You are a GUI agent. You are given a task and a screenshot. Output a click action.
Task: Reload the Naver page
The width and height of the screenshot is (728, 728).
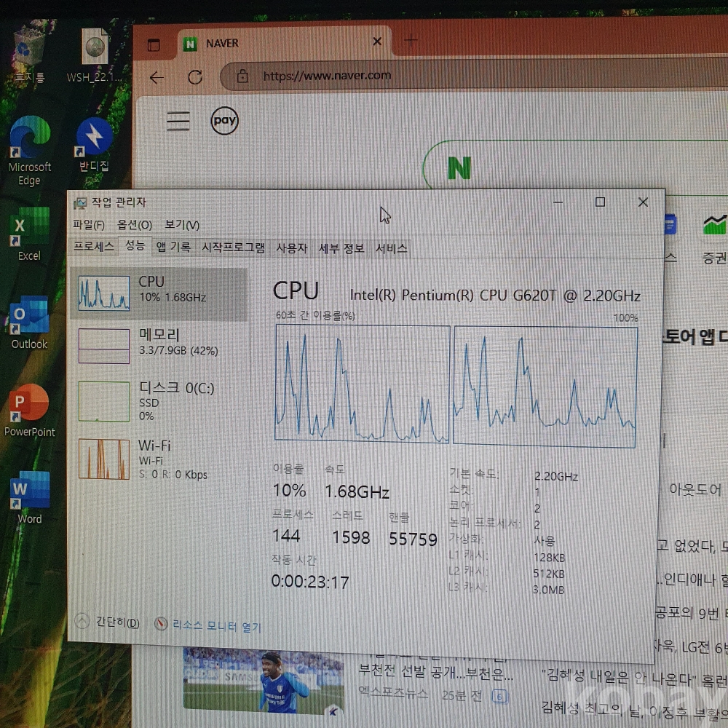pos(195,77)
